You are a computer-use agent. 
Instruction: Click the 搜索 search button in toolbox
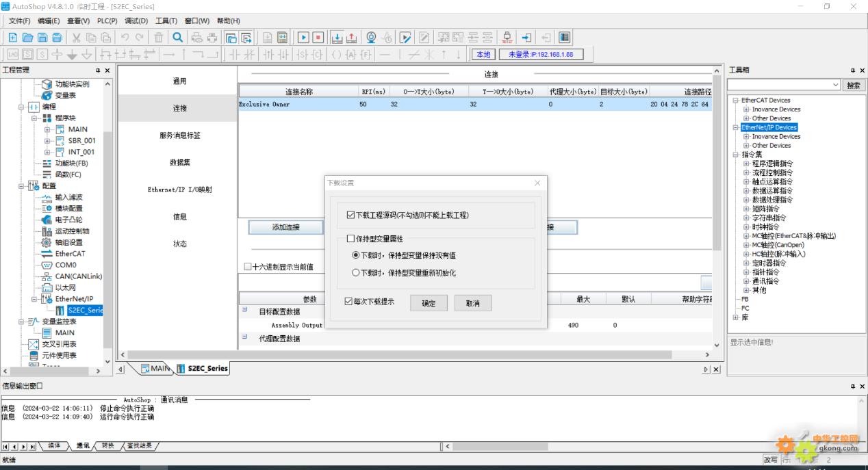point(853,85)
